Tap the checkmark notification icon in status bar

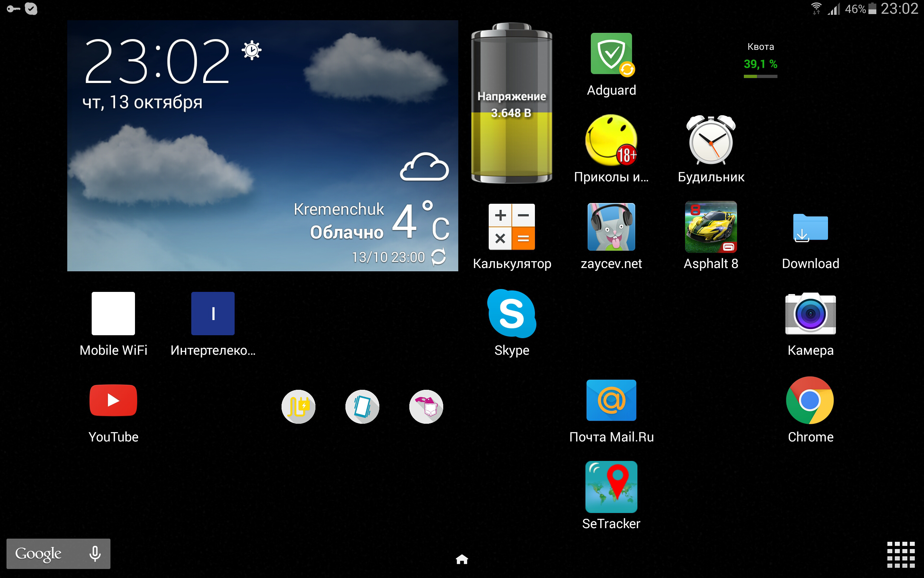point(31,8)
